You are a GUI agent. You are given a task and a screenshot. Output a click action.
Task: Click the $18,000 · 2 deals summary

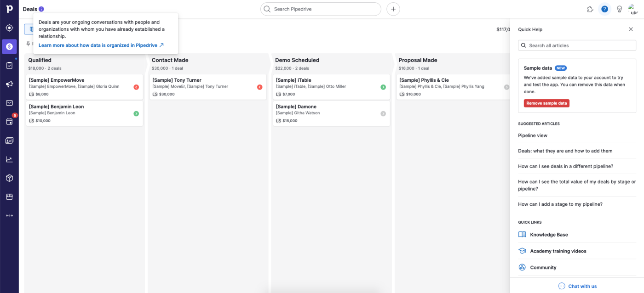click(45, 68)
